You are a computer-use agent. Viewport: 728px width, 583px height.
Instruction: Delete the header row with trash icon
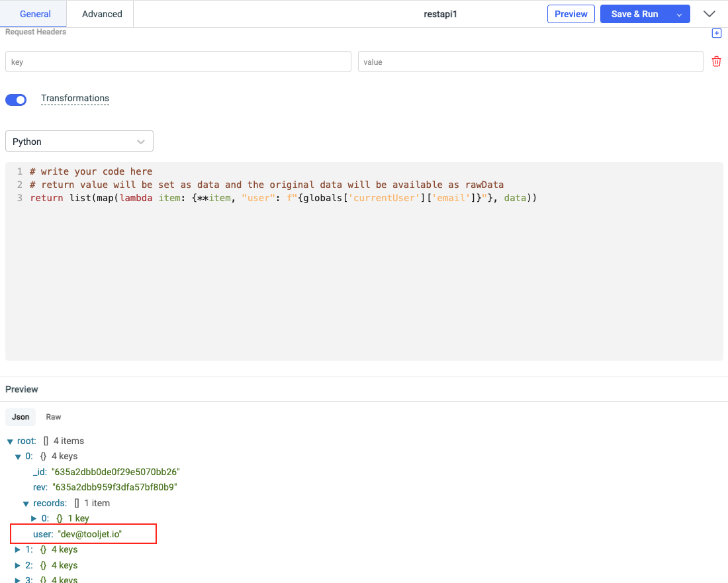coord(716,62)
